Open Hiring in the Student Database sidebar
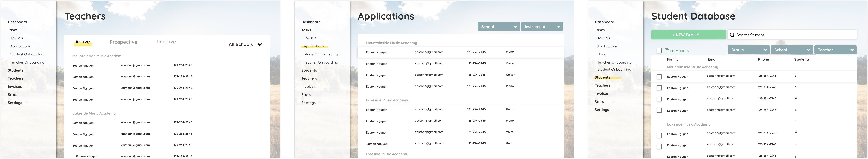Viewport: 868px width, 159px height. (602, 54)
